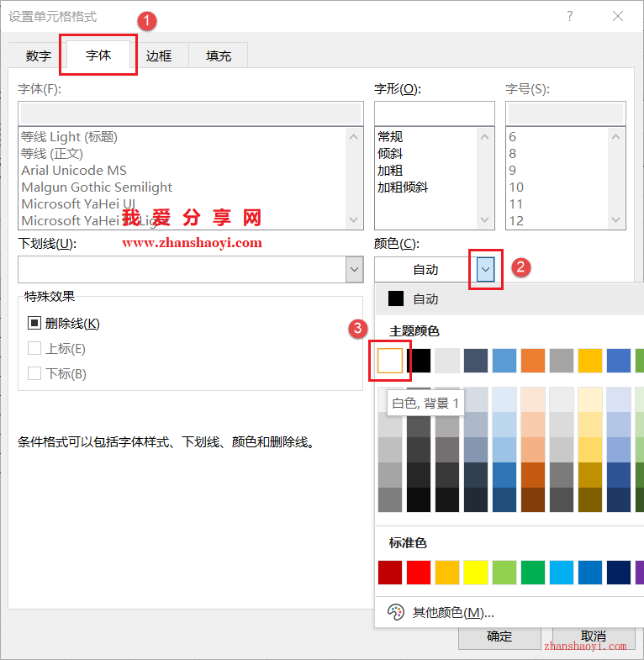This screenshot has height=660, width=644.
Task: Select font Microsoft YaHei UI
Action: [x=78, y=204]
